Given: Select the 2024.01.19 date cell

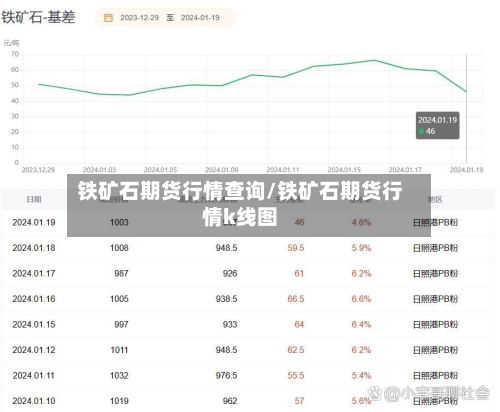Looking at the screenshot, I should (x=34, y=223).
